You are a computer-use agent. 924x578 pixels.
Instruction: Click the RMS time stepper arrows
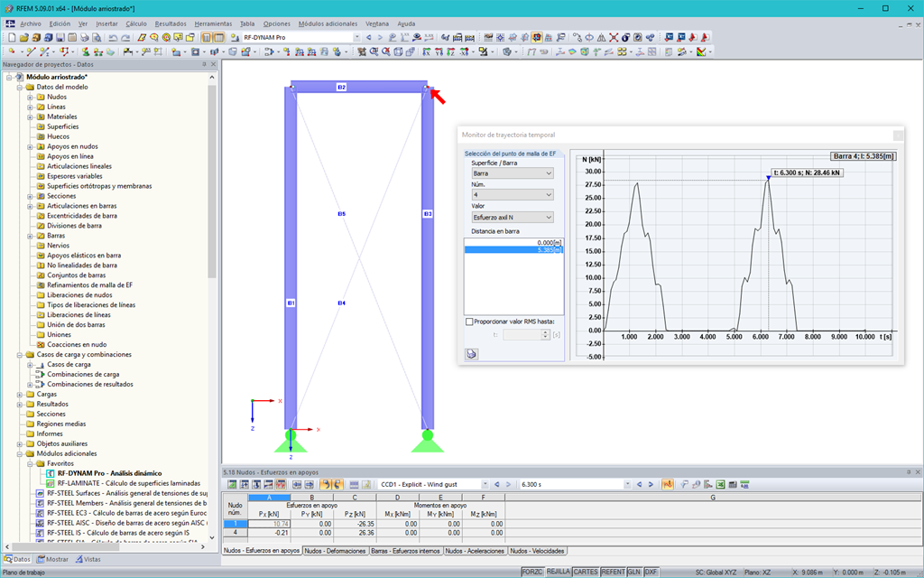click(546, 334)
